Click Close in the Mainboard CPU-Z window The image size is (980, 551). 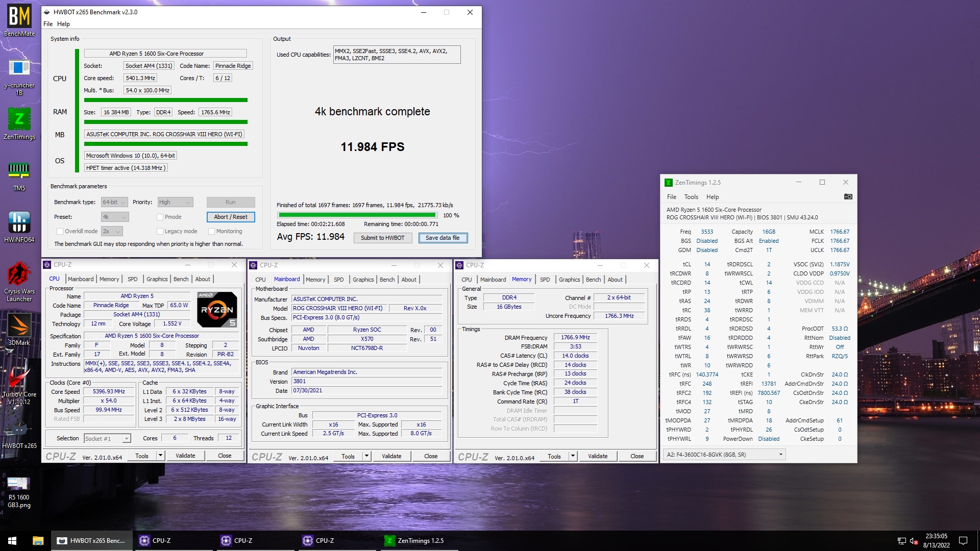(431, 456)
